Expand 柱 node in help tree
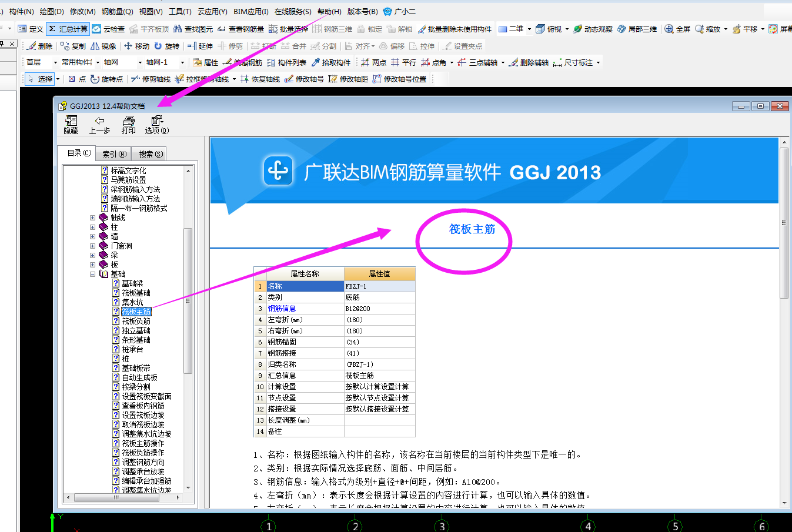This screenshot has width=792, height=532. coord(93,227)
